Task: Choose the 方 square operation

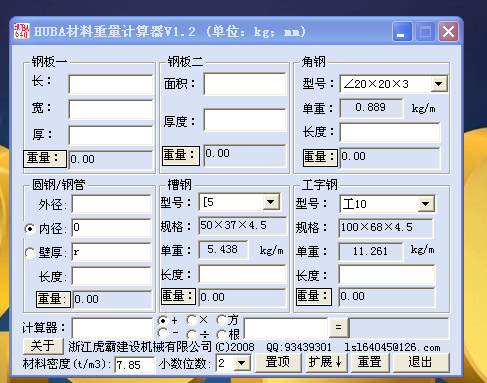Action: coord(221,320)
